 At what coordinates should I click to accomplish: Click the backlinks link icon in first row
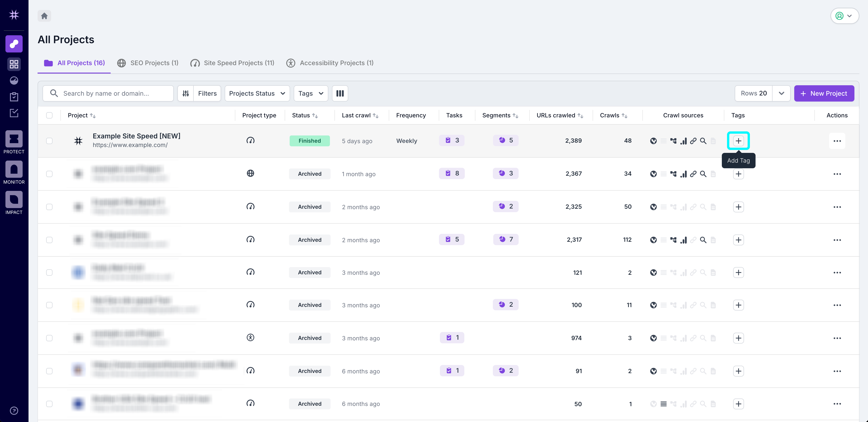693,141
